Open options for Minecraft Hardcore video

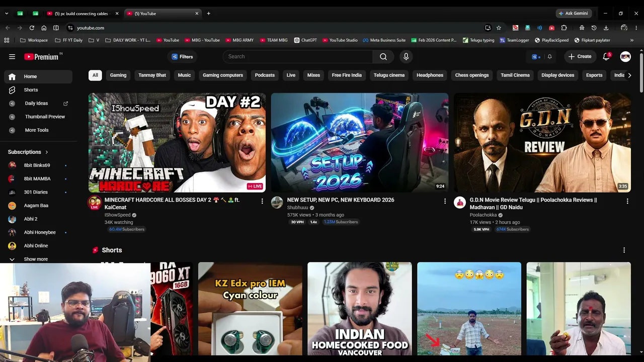click(262, 201)
